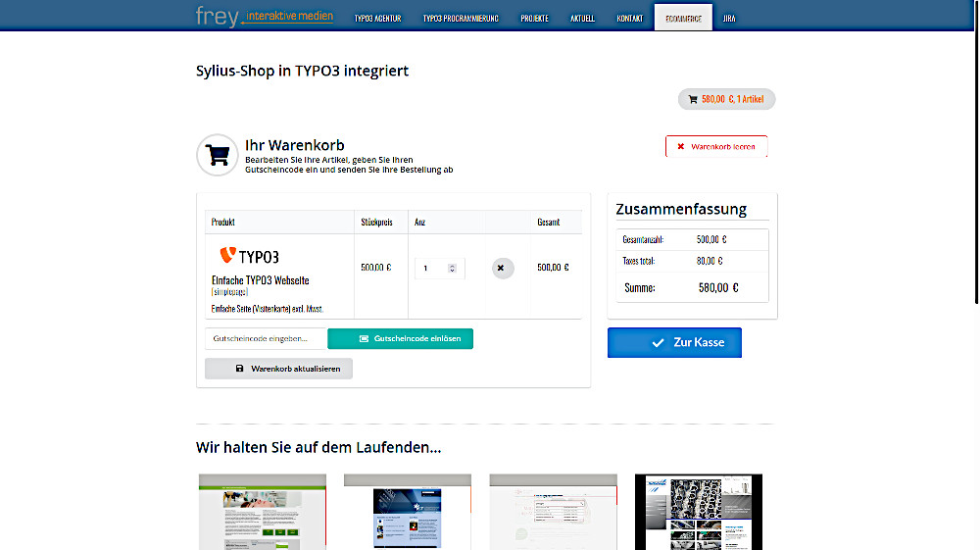The image size is (980, 550).
Task: Click the Gutscheincode einlösen button
Action: tap(400, 338)
